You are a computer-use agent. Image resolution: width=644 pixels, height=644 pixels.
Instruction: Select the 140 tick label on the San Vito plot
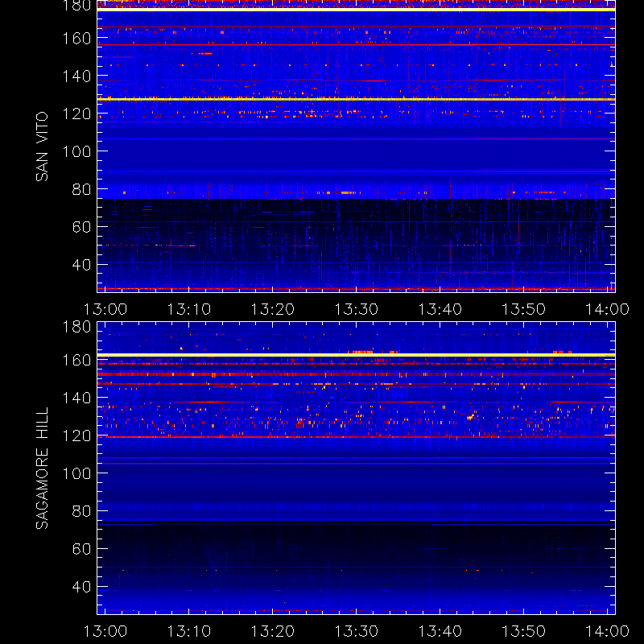(x=76, y=76)
